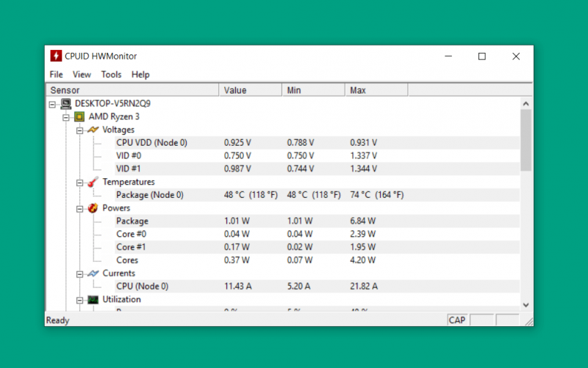The image size is (588, 368).
Task: Select the Core #1 power row
Action: click(x=317, y=247)
